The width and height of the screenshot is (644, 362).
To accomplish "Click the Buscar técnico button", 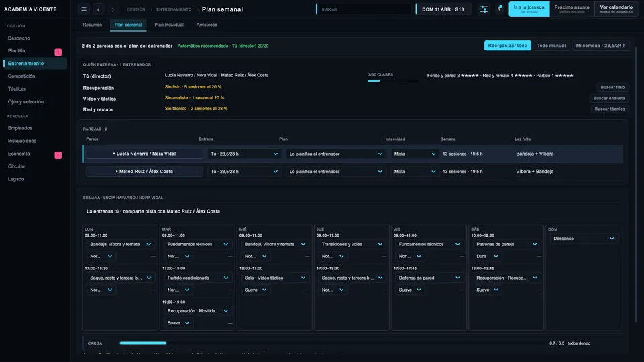I will click(x=610, y=109).
